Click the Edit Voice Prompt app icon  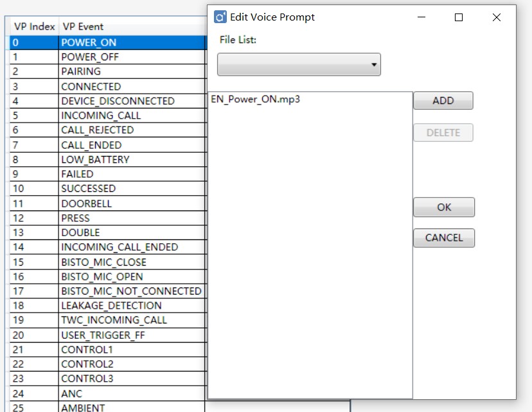tap(220, 17)
